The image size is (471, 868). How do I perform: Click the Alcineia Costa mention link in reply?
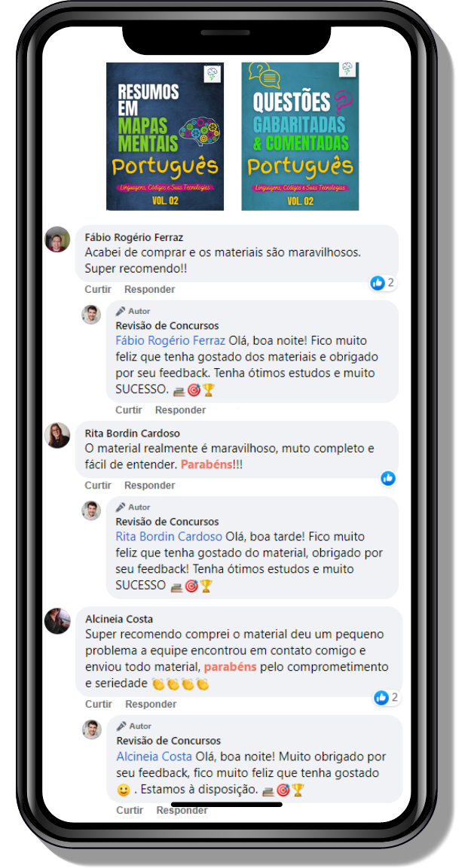pyautogui.click(x=154, y=756)
